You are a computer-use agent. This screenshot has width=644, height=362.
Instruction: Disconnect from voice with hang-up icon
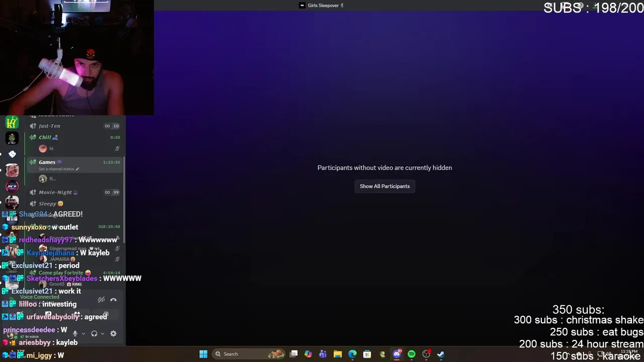[x=113, y=300]
